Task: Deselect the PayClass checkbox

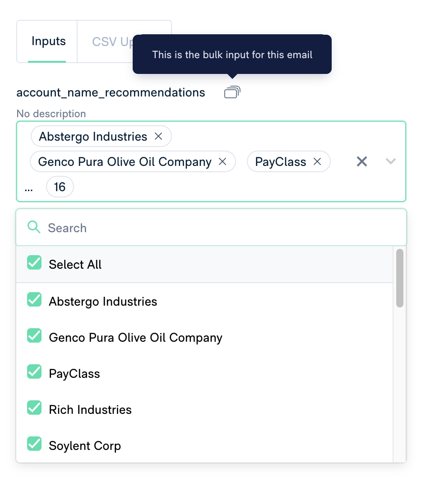Action: pyautogui.click(x=34, y=372)
